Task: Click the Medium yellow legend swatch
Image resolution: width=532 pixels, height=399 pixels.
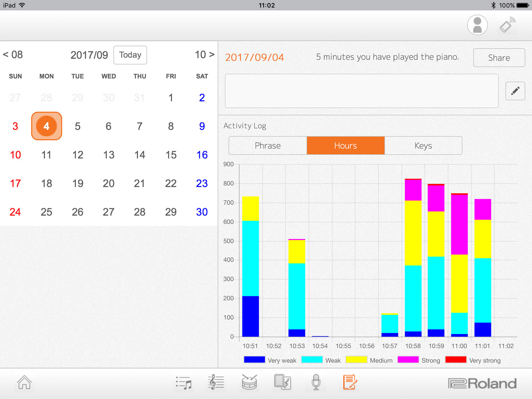Action: (x=356, y=359)
